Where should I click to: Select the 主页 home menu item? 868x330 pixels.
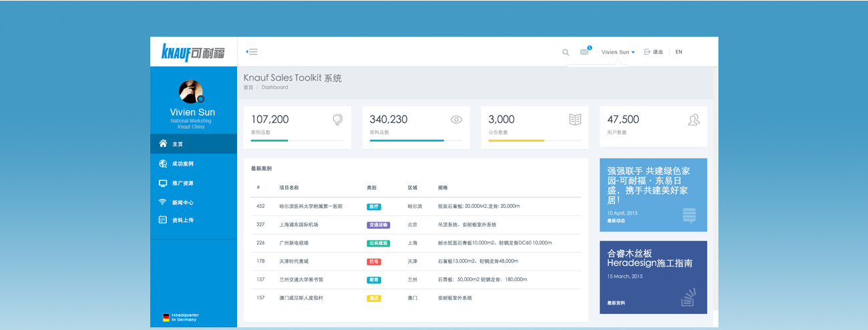tap(194, 144)
